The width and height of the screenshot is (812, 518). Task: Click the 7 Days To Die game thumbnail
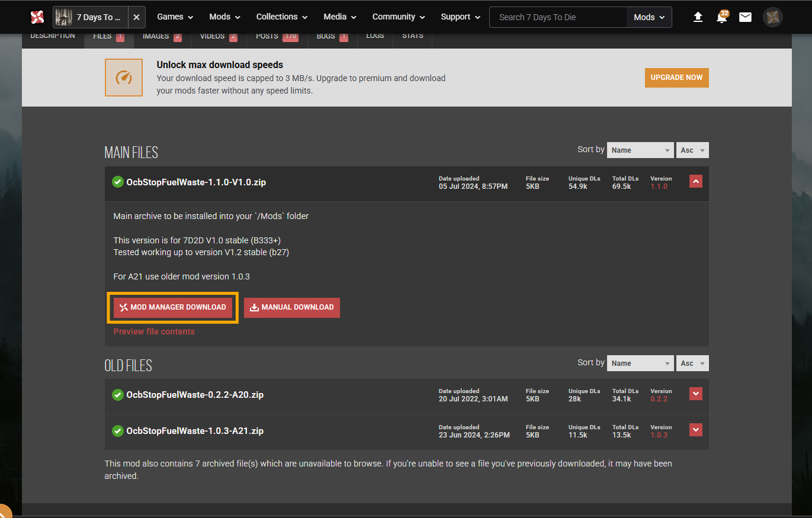tap(64, 17)
